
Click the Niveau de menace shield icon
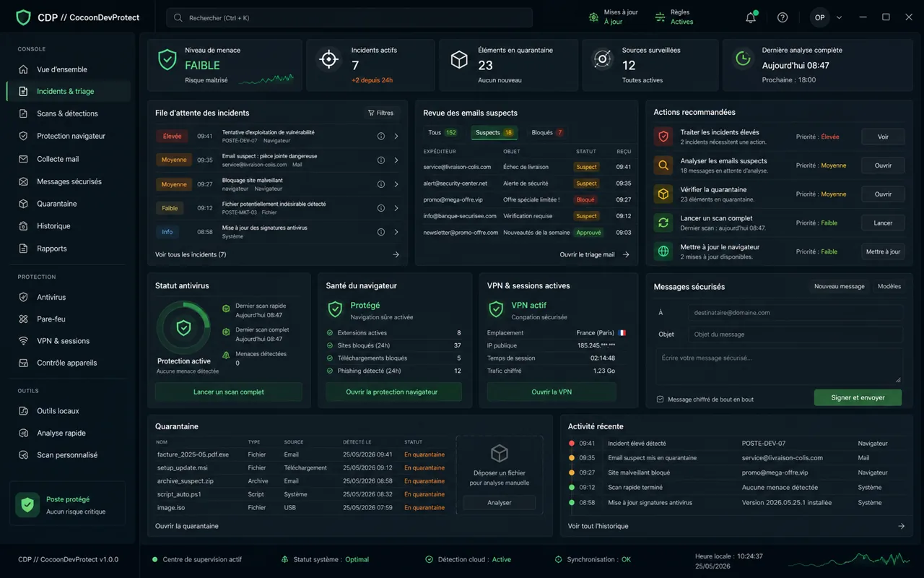[x=167, y=60]
